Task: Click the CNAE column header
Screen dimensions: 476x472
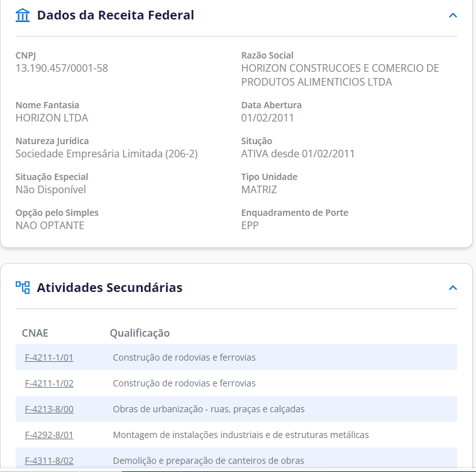Action: click(35, 333)
